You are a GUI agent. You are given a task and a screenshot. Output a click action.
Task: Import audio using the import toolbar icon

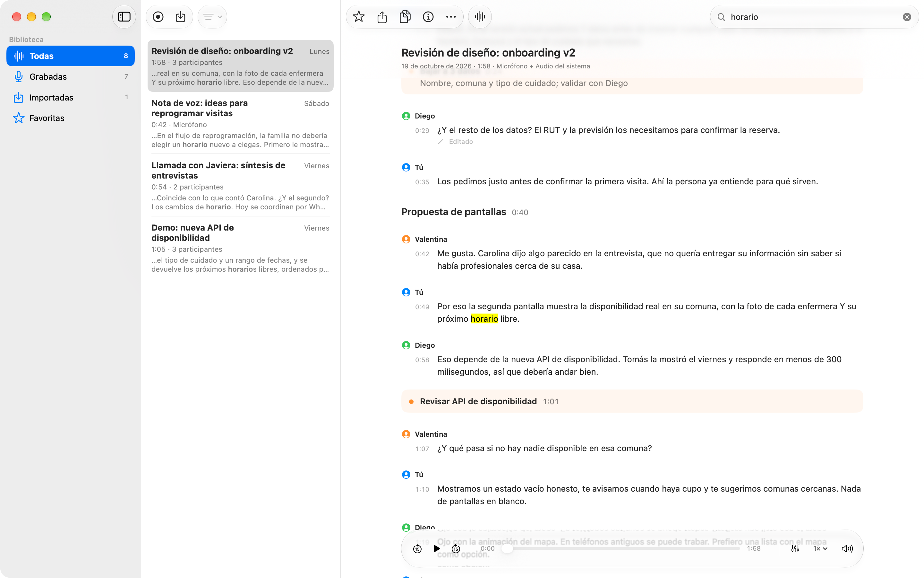coord(181,17)
